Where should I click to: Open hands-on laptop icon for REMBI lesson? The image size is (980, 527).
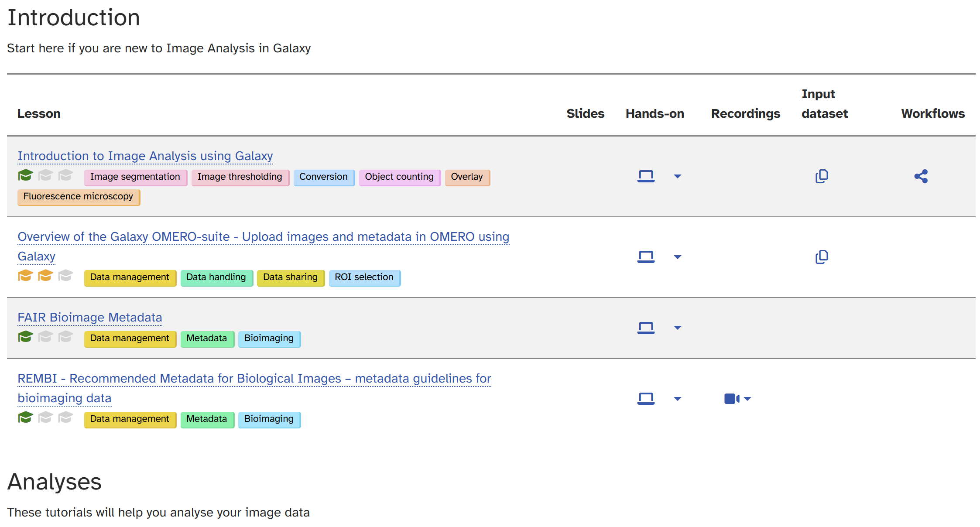646,399
